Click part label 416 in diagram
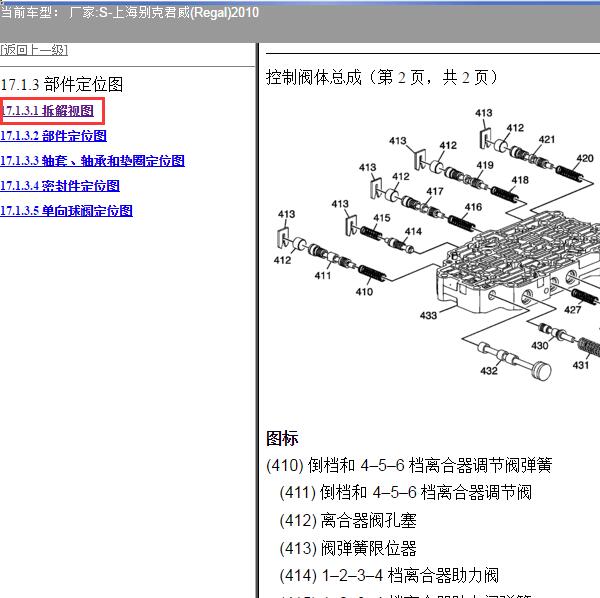Image resolution: width=600 pixels, height=598 pixels. pyautogui.click(x=473, y=207)
